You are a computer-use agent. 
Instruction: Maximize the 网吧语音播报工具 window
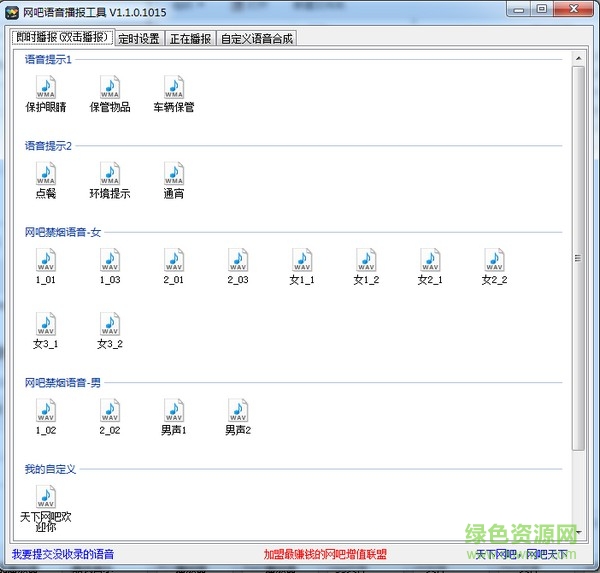[542, 9]
